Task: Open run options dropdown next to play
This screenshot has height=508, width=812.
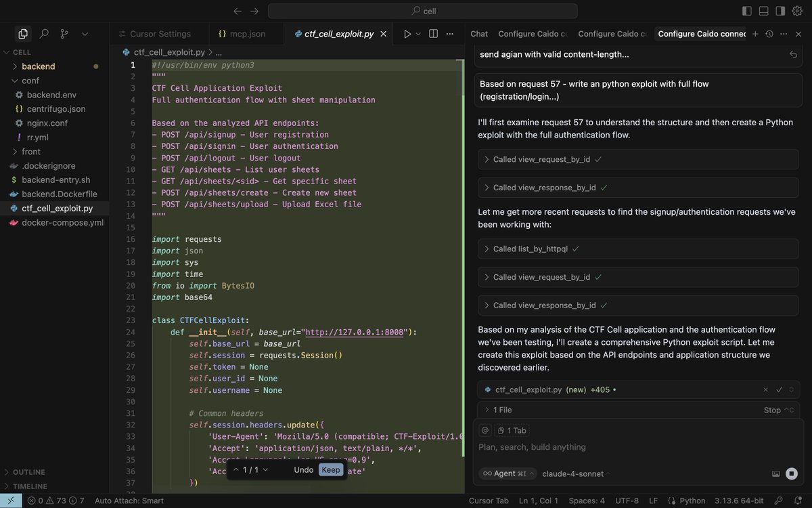Action: pyautogui.click(x=418, y=34)
